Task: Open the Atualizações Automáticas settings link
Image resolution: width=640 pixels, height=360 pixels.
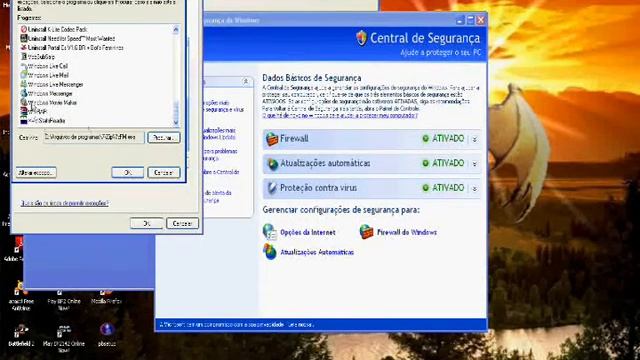Action: [317, 252]
